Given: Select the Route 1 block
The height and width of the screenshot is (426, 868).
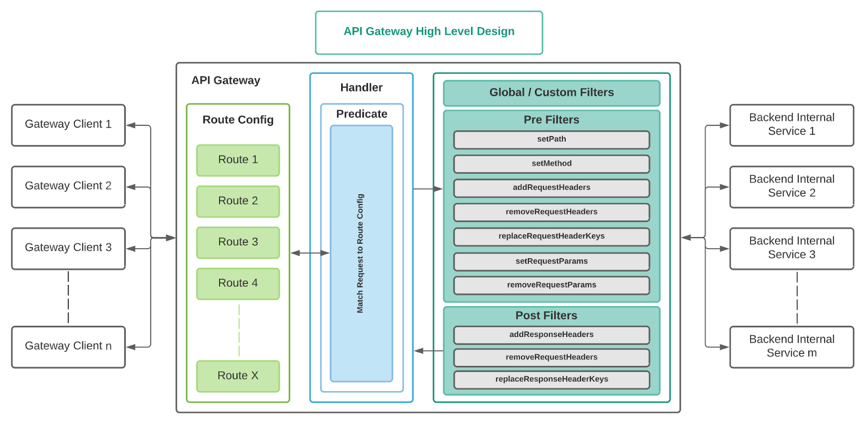Looking at the screenshot, I should click(238, 160).
